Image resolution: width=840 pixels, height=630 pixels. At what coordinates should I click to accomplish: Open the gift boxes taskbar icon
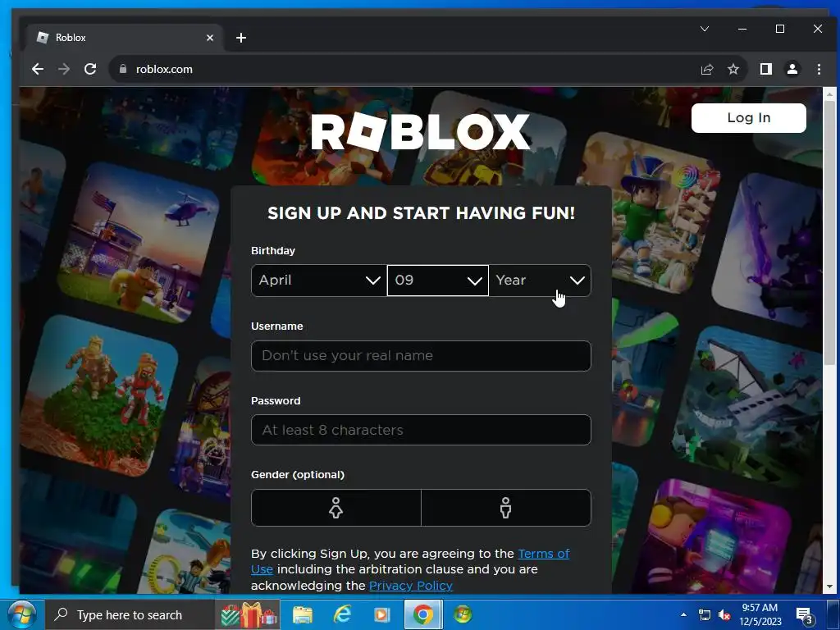249,615
